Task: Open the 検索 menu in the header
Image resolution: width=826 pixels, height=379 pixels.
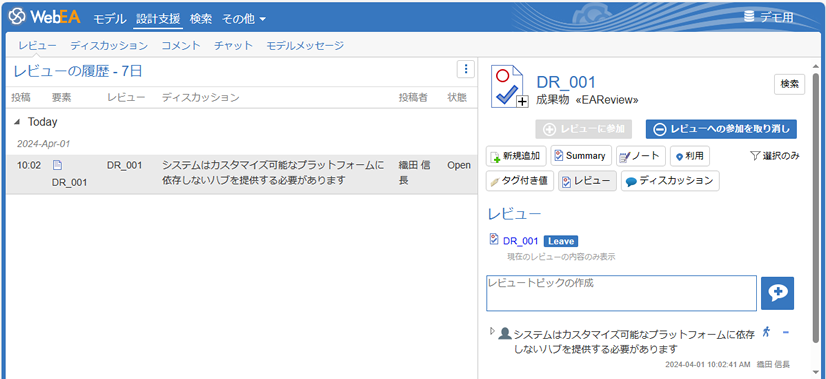Action: (x=201, y=18)
